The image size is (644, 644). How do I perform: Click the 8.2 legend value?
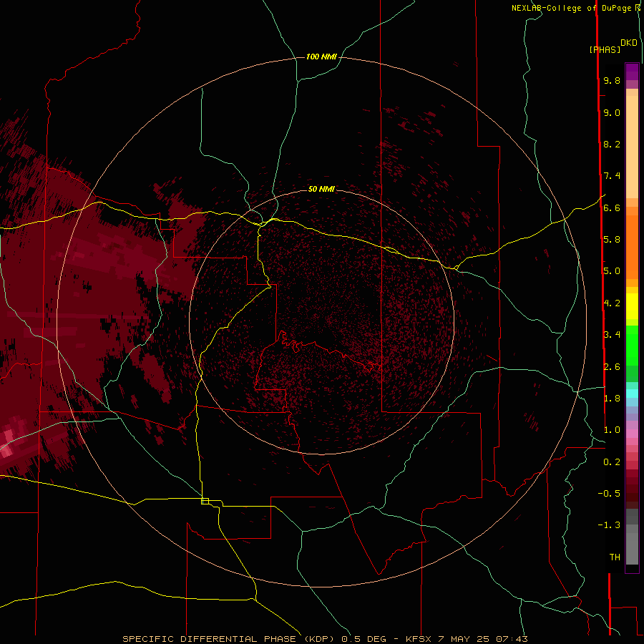[612, 144]
